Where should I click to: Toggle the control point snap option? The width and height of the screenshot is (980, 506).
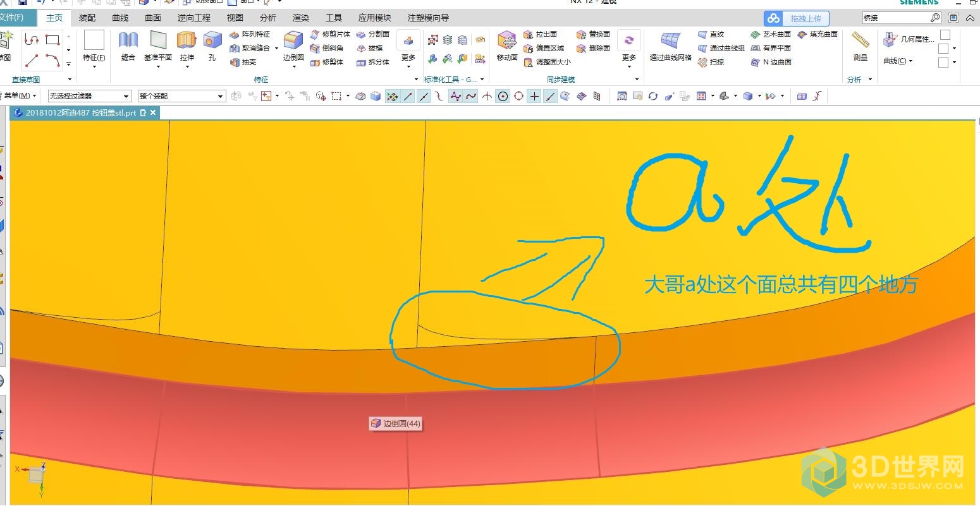tap(439, 96)
